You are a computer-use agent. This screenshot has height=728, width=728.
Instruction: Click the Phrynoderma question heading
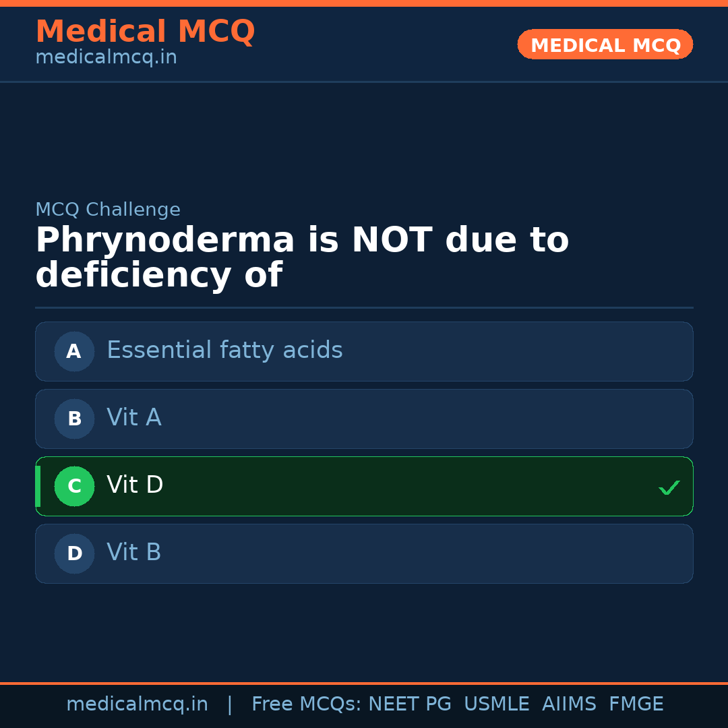point(302,258)
